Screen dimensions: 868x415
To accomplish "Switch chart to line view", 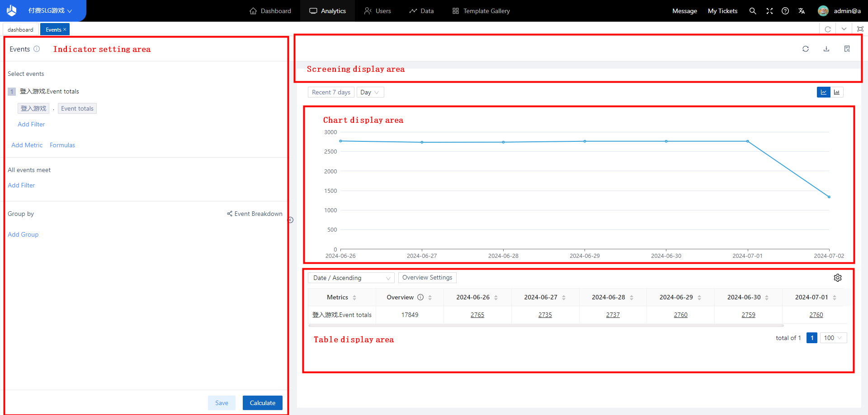I will click(x=823, y=92).
